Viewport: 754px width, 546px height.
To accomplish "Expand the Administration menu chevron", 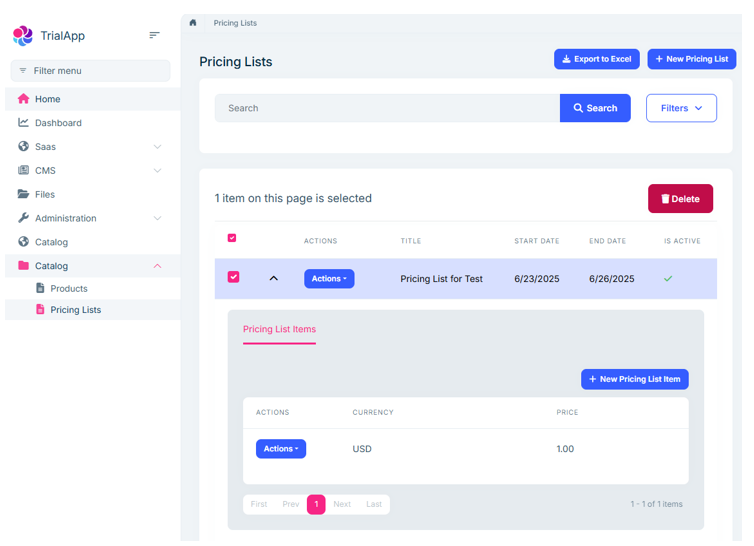I will 157,218.
